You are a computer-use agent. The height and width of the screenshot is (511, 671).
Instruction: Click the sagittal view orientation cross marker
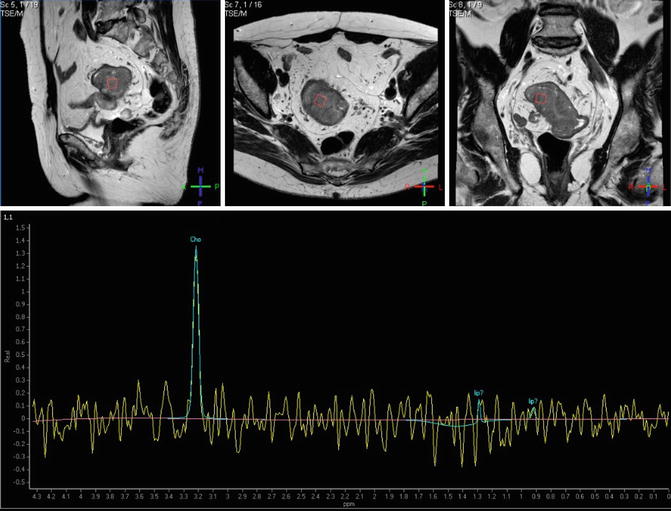tap(201, 186)
